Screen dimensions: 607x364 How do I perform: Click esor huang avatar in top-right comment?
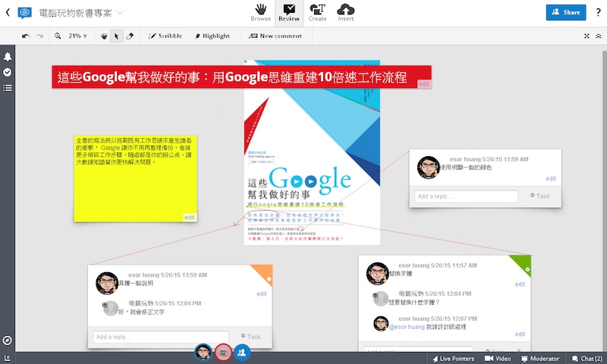coord(428,167)
